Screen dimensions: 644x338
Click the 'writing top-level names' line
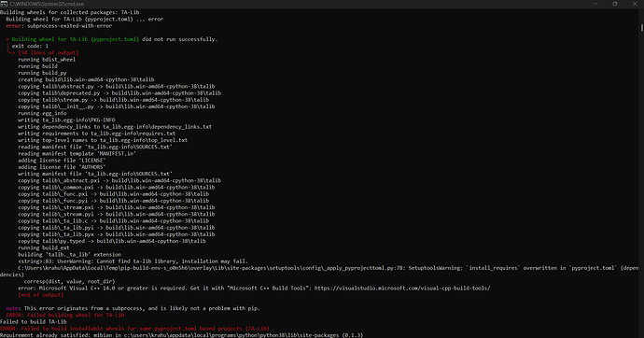103,140
